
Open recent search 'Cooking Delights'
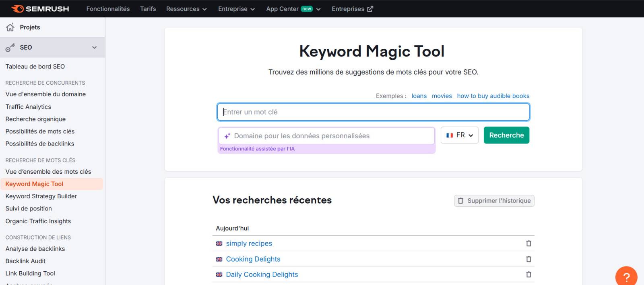click(253, 259)
